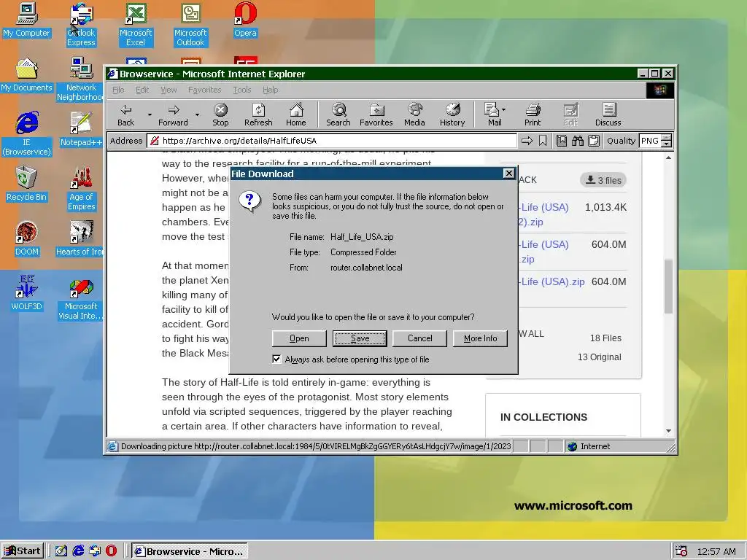Viewport: 747px width, 560px height.
Task: Open the Edit menu
Action: [x=142, y=90]
